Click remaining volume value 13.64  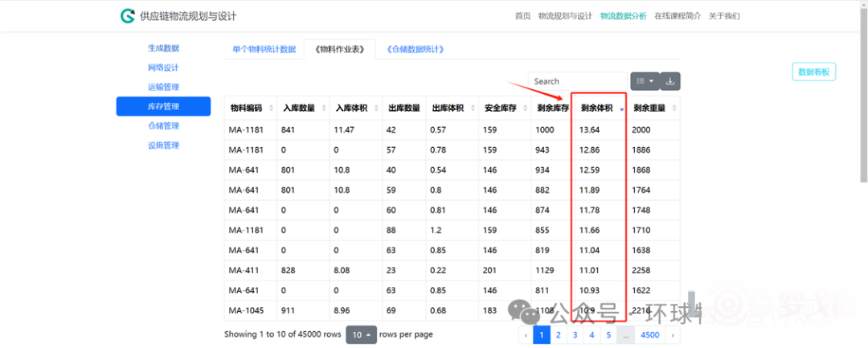click(x=590, y=130)
